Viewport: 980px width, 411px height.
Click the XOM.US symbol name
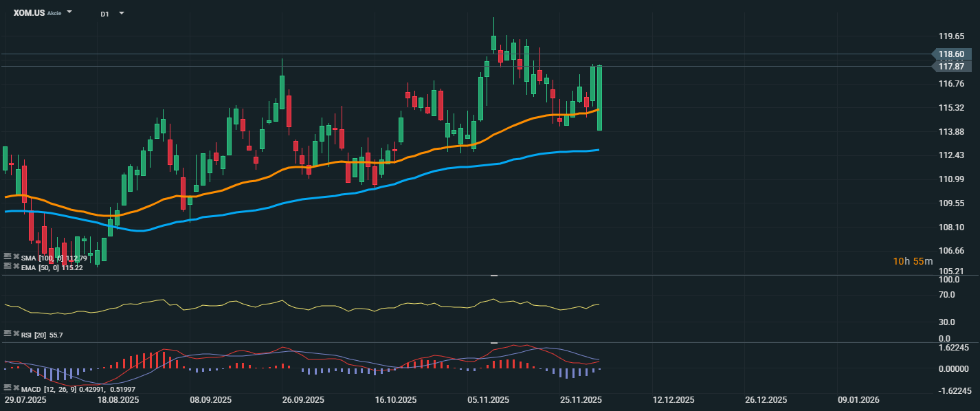pos(29,13)
